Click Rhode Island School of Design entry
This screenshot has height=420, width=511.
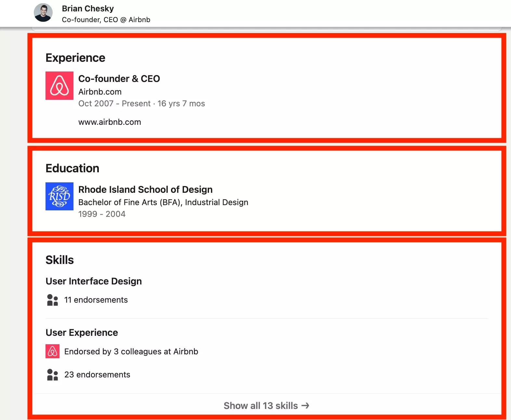click(x=145, y=189)
